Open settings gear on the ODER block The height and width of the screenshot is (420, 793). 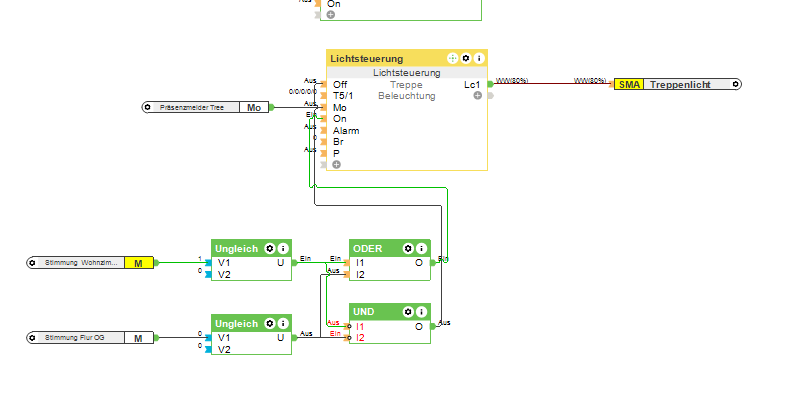408,248
